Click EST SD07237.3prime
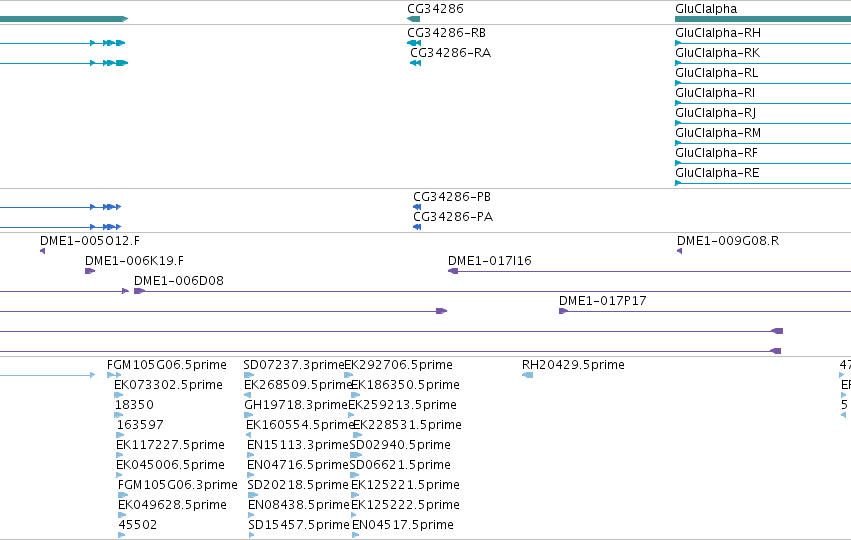Viewport: 851px width, 540px height. tap(294, 365)
